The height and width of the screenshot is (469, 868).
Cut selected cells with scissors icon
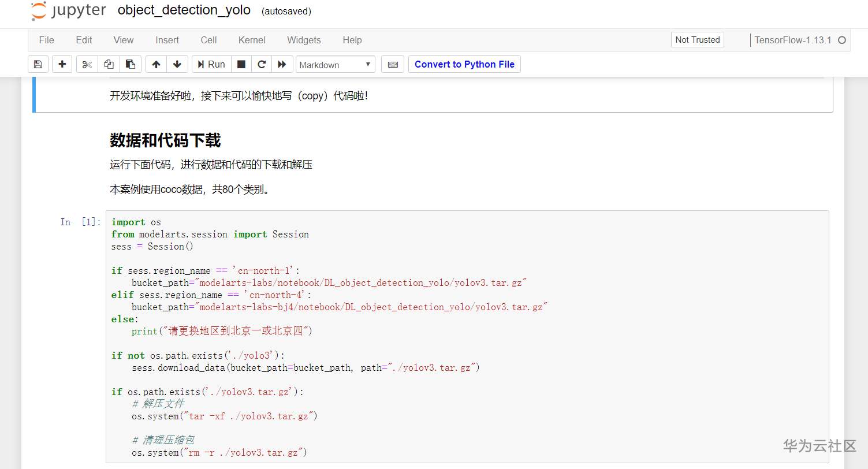(x=87, y=64)
